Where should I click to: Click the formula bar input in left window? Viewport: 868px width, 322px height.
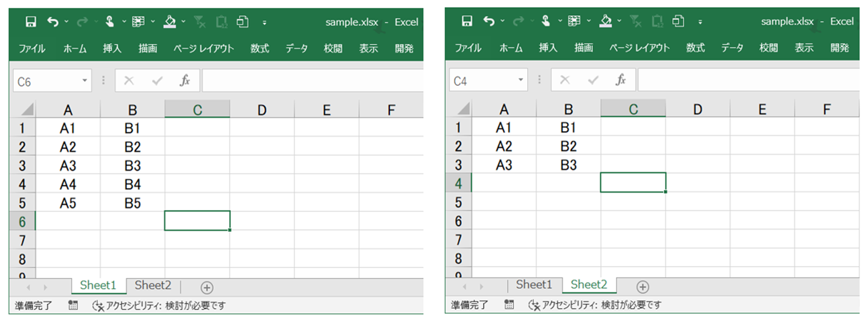(311, 80)
